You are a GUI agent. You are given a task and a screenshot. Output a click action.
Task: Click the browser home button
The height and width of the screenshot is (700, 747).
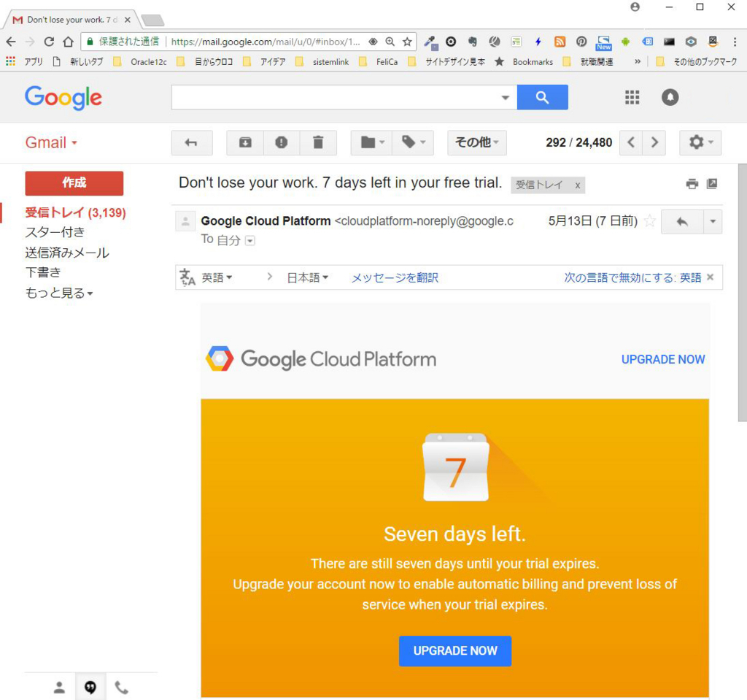(x=68, y=42)
